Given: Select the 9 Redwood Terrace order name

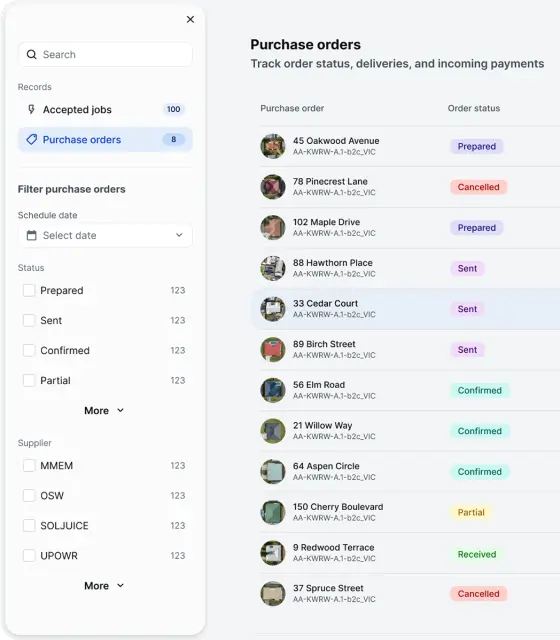Looking at the screenshot, I should 333,547.
